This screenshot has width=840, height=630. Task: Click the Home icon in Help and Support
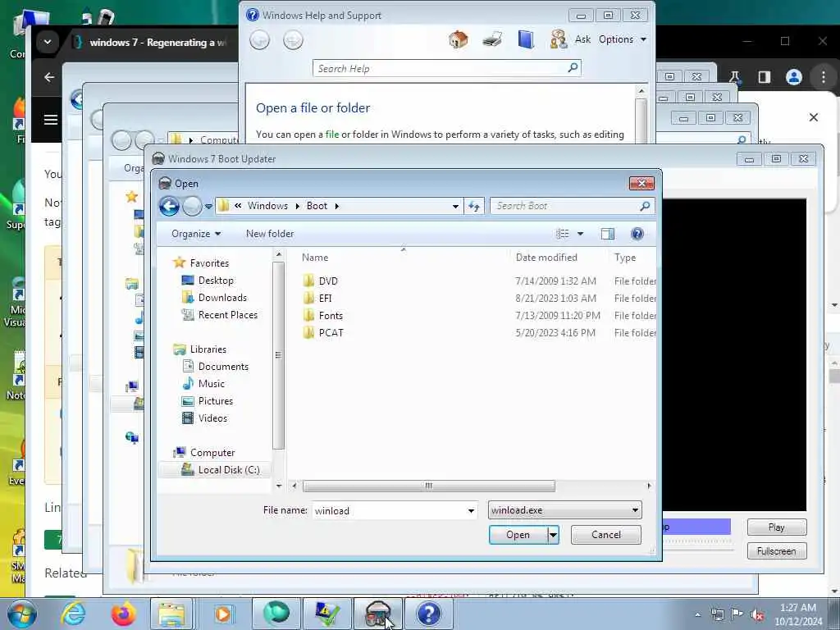(x=458, y=39)
